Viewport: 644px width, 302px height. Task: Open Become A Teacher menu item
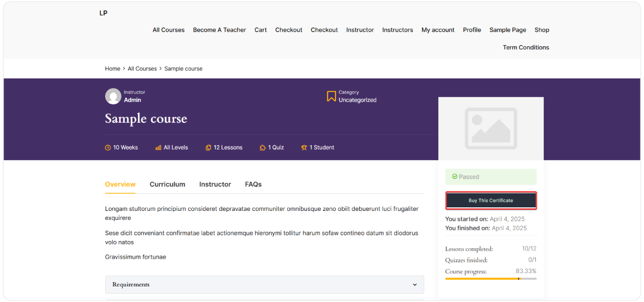coord(219,30)
